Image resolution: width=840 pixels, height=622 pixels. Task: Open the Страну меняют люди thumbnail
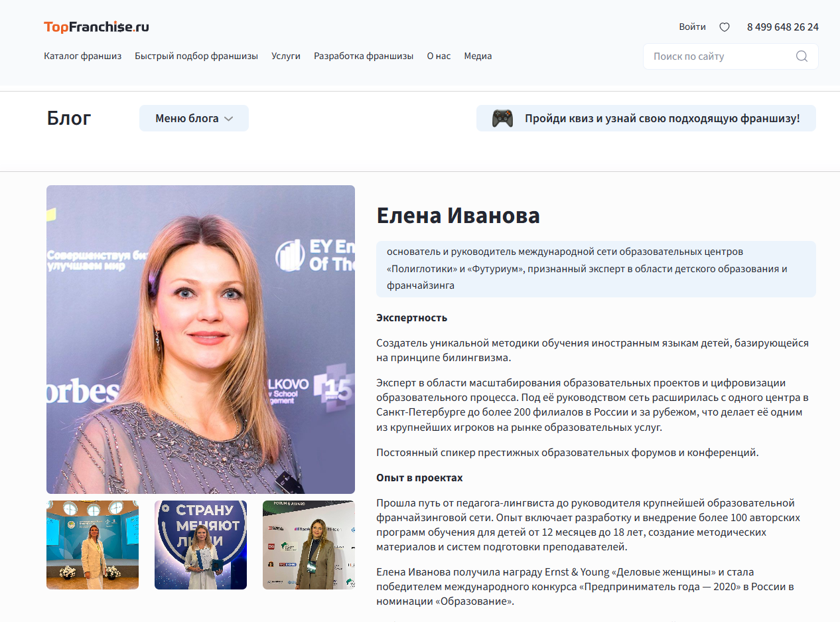[200, 545]
